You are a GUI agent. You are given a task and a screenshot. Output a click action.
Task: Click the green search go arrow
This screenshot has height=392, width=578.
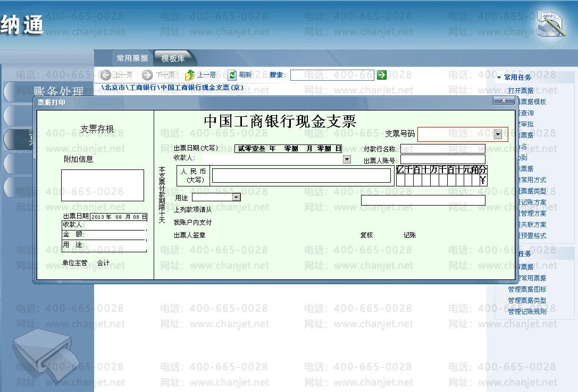click(382, 75)
